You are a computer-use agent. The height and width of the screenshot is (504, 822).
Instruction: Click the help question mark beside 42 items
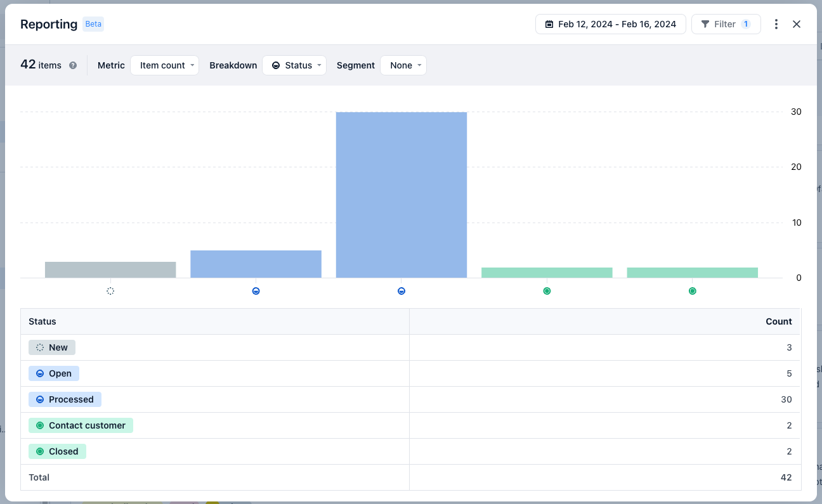(73, 65)
